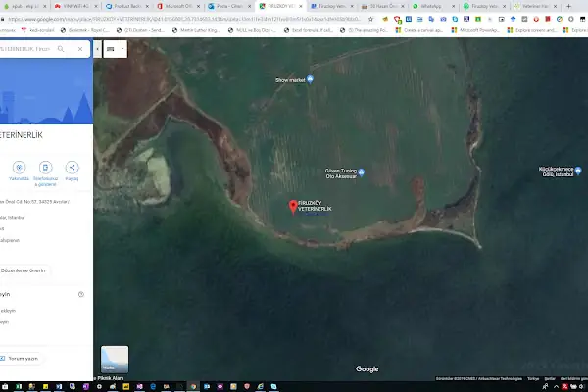The height and width of the screenshot is (392, 588).
Task: Open a new browser tab
Action: pos(568,6)
